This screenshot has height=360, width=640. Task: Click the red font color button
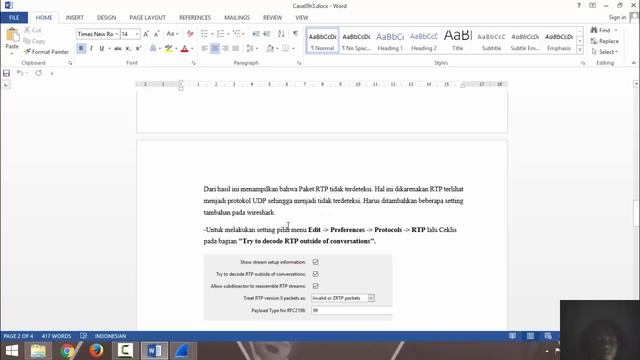click(184, 49)
